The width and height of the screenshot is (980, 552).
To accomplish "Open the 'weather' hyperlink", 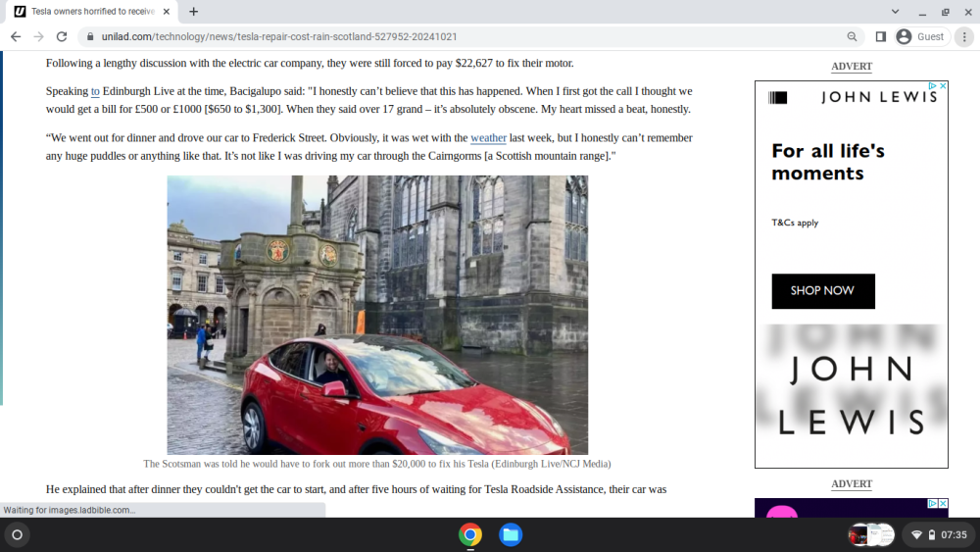I will (488, 138).
